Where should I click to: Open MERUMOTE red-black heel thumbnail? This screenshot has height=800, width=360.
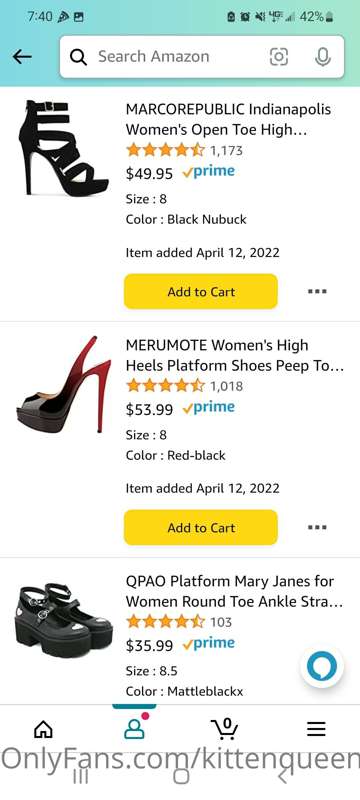click(x=64, y=384)
